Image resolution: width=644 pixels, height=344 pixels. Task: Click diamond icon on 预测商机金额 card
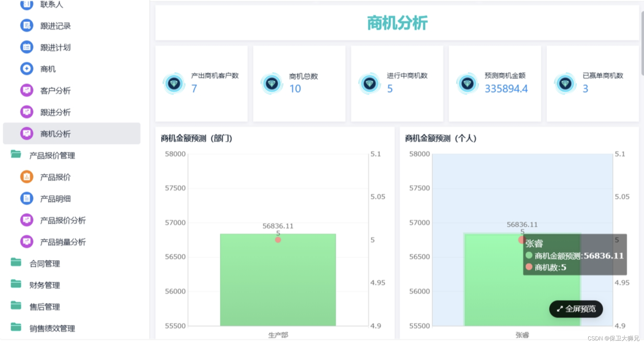(467, 84)
